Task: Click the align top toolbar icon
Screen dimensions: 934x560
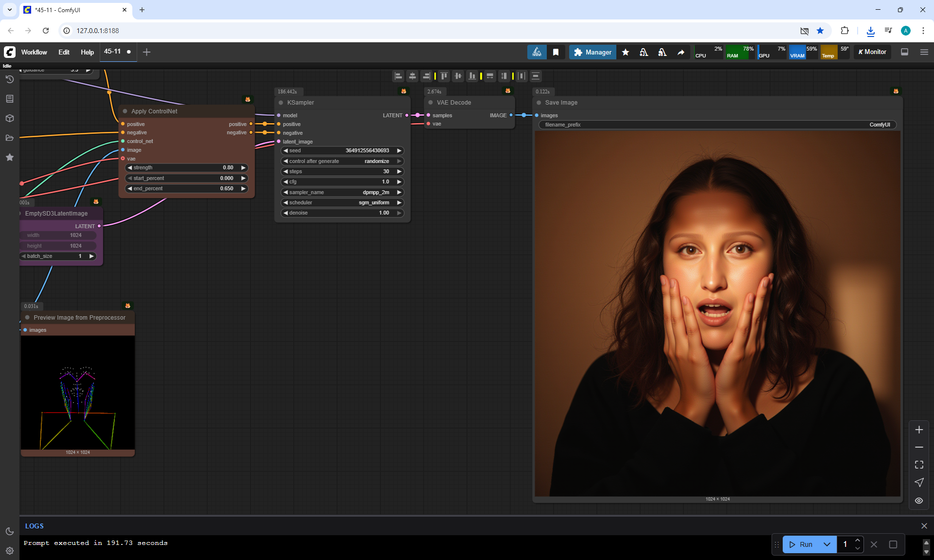Action: point(444,76)
